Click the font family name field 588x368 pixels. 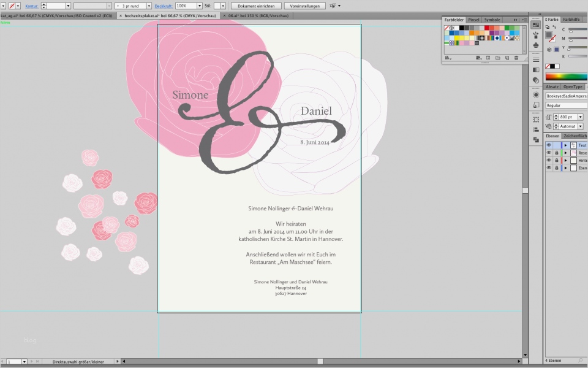click(x=567, y=96)
